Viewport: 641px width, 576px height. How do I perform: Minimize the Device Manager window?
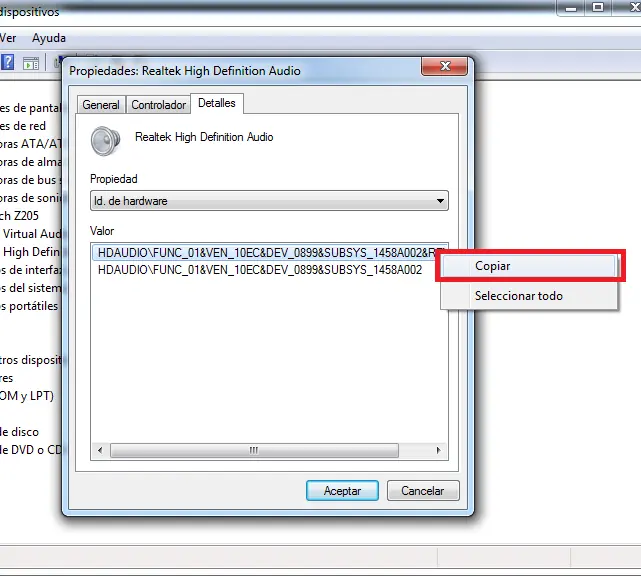pyautogui.click(x=571, y=7)
